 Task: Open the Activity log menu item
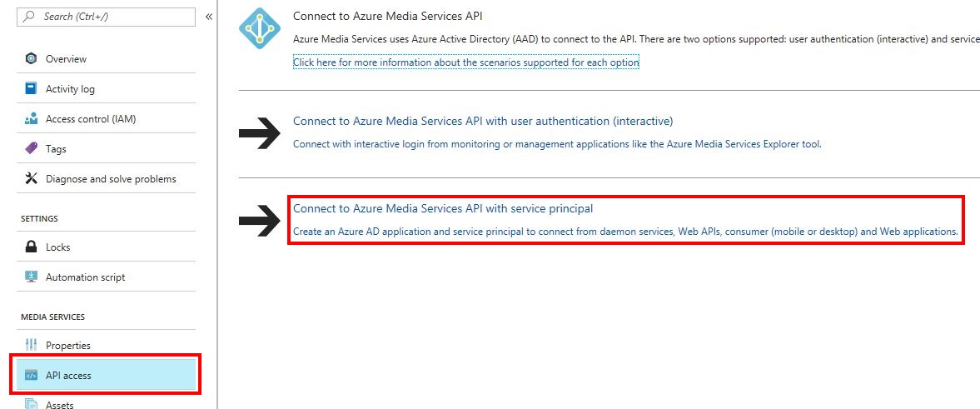coord(107,89)
